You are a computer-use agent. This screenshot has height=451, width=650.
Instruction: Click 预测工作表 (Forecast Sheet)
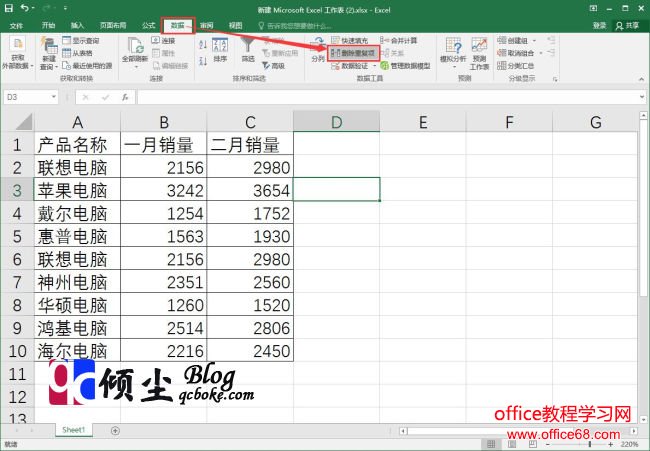[479, 53]
